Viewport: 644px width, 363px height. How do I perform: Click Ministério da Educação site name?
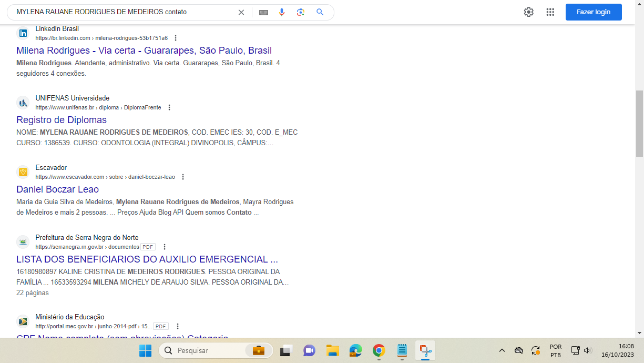(70, 317)
